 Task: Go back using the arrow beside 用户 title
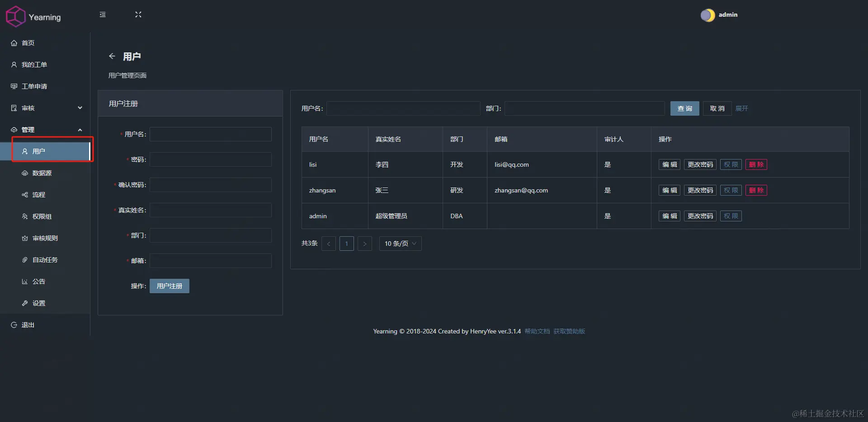(112, 56)
